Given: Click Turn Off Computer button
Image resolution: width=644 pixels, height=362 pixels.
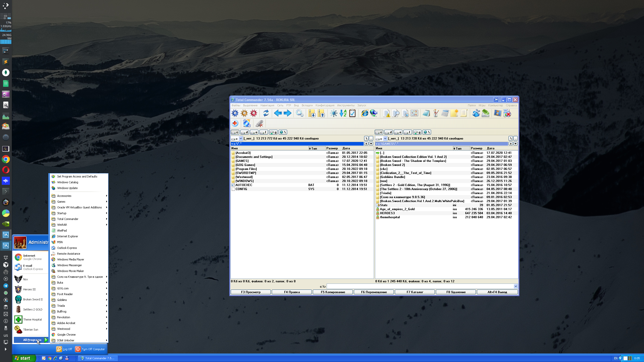Looking at the screenshot, I should coord(90,349).
